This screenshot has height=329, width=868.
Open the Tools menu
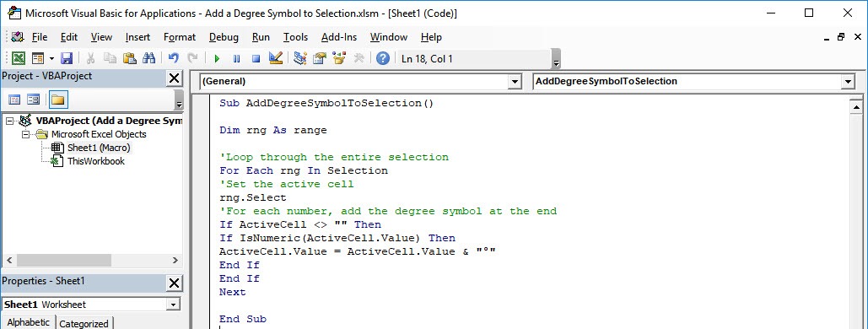tap(295, 37)
